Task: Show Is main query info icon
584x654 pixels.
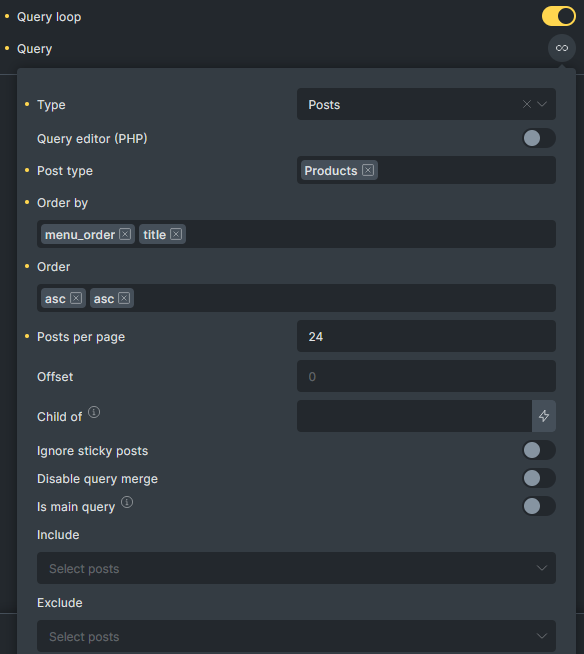Action: point(127,502)
